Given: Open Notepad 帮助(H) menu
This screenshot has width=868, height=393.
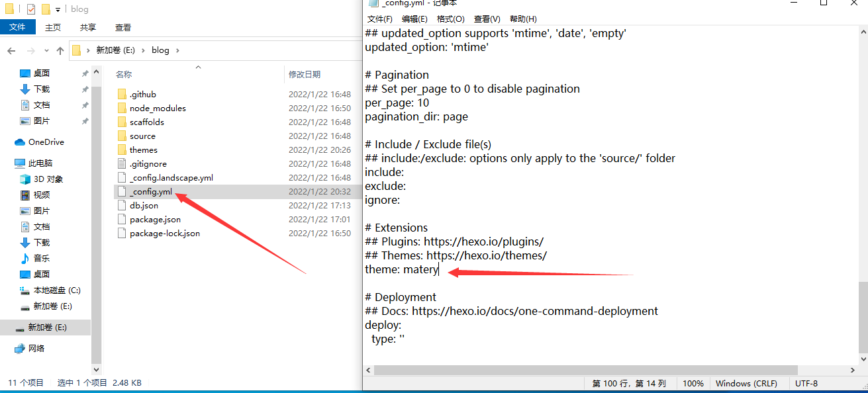Looking at the screenshot, I should tap(523, 19).
